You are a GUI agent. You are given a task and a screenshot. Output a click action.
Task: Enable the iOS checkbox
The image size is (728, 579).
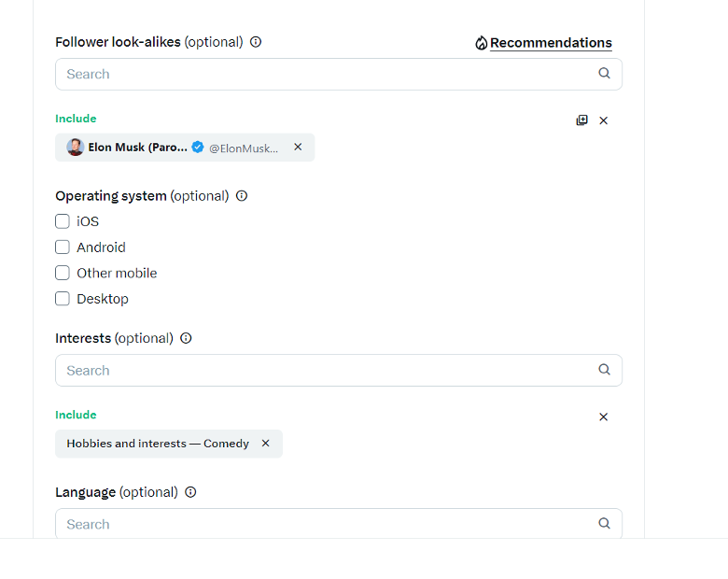[63, 221]
